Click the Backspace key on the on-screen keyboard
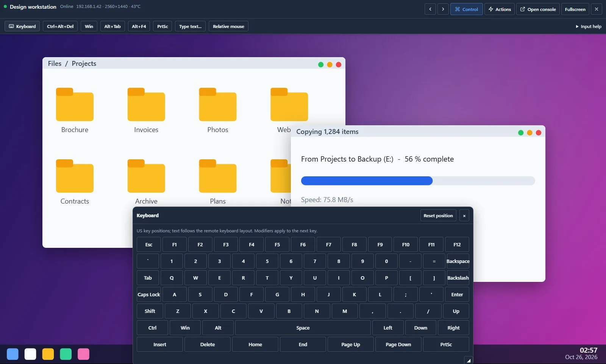606x364 pixels. click(x=458, y=261)
